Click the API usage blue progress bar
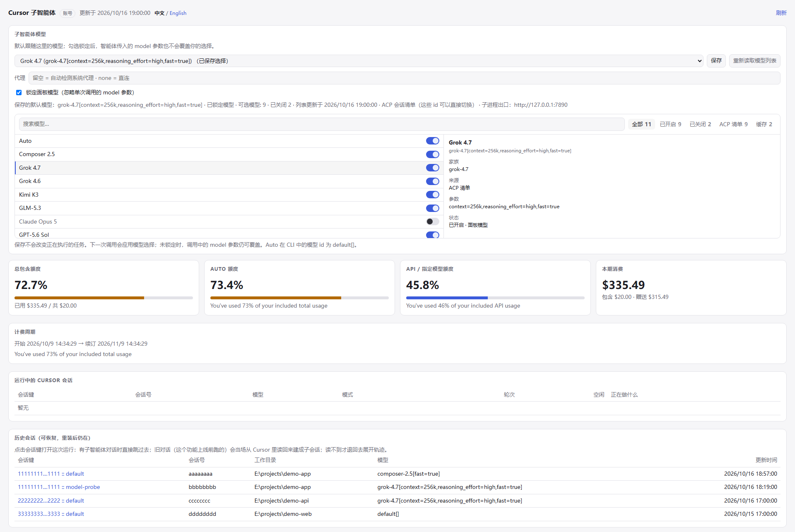This screenshot has height=532, width=795. tap(495, 298)
